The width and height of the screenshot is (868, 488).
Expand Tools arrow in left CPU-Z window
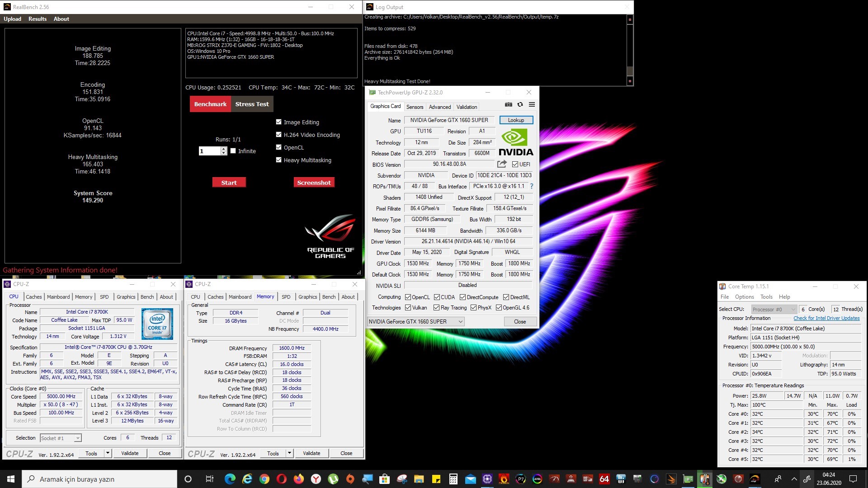click(x=108, y=453)
